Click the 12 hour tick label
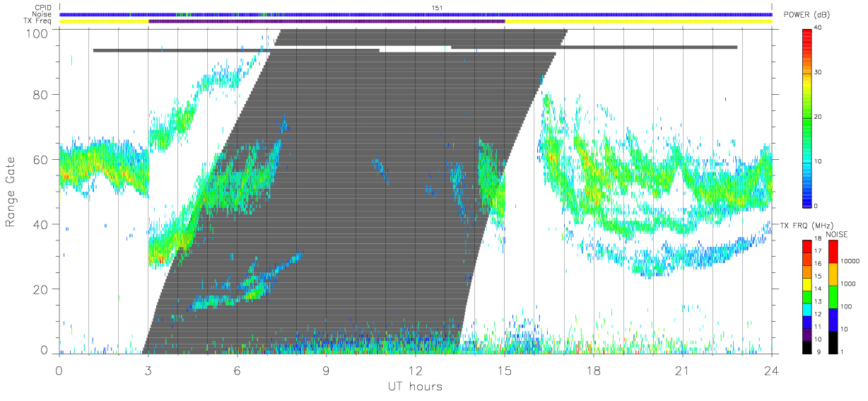Image resolution: width=868 pixels, height=401 pixels. tap(416, 370)
